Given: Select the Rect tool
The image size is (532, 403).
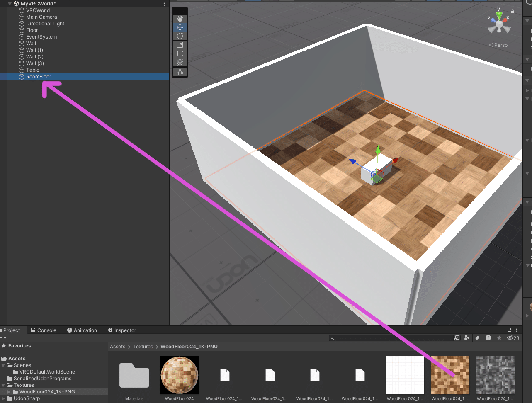Looking at the screenshot, I should point(180,53).
